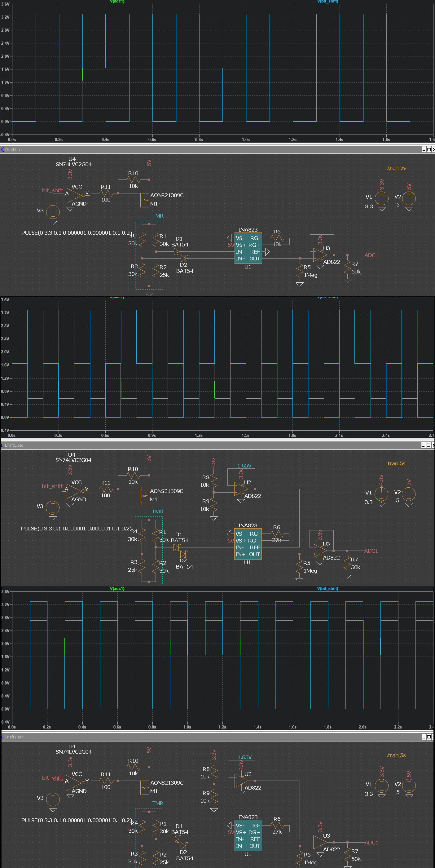Select diode D1 BAT54 in the top schematic
Viewport: 435px width, 868px height.
[177, 251]
